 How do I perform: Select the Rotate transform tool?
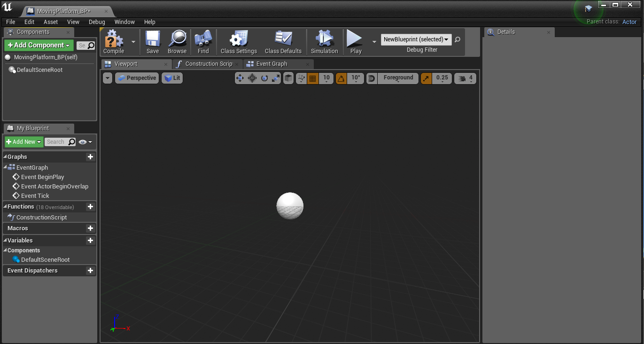point(263,78)
